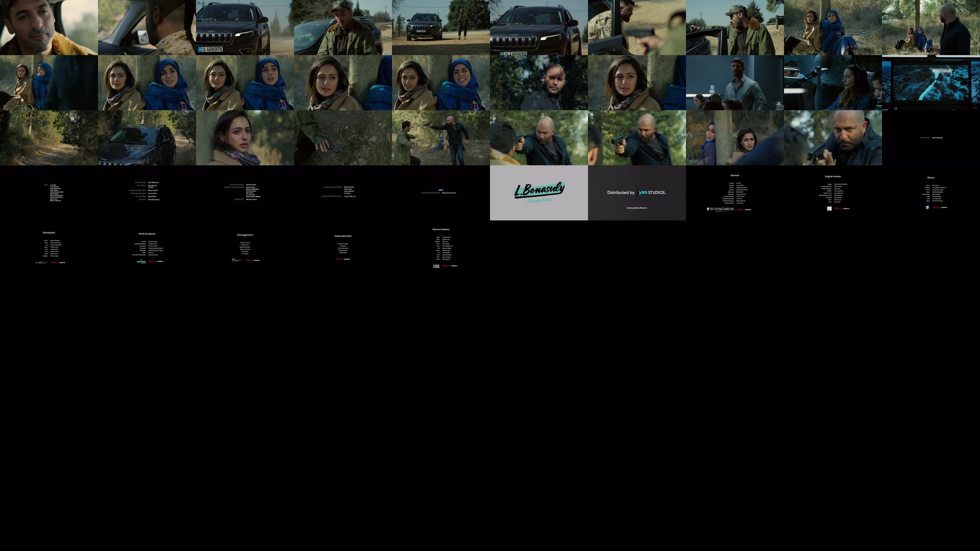Open the Cast aggiuntivo credits frame
The width and height of the screenshot is (980, 551).
[245, 248]
